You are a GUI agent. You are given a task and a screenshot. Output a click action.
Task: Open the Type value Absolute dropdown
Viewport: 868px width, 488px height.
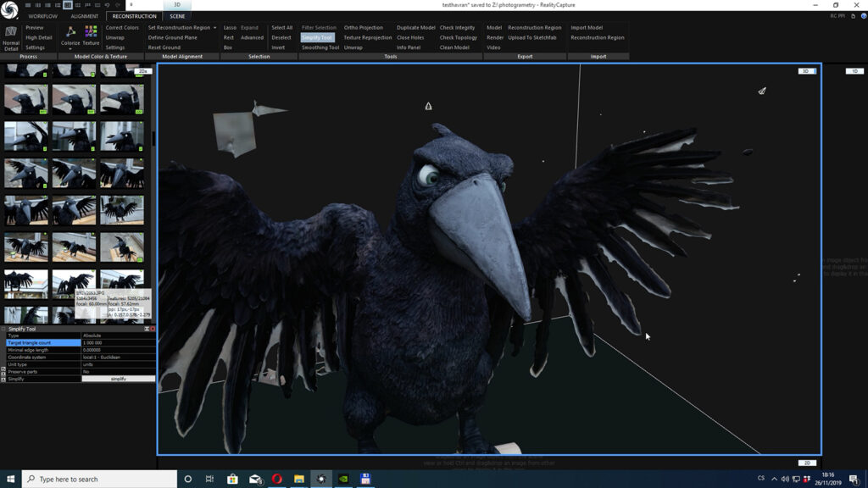point(119,335)
